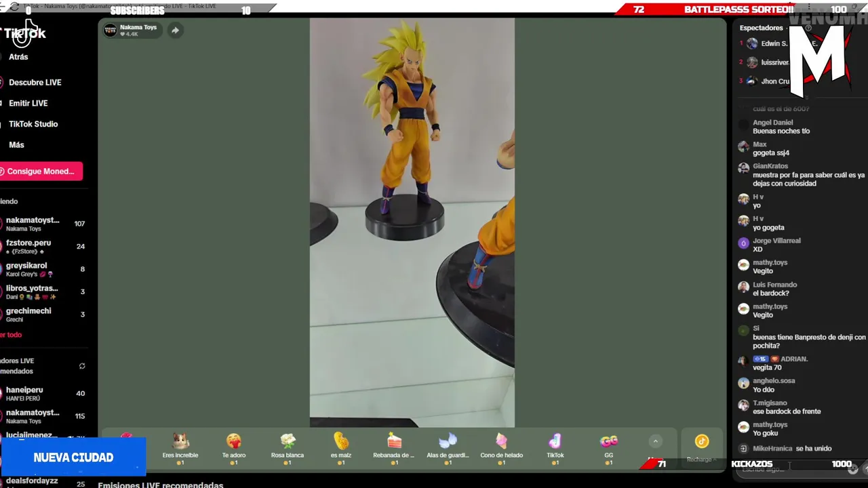Click the 'gogeta ssj4' chat message
868x488 pixels.
(771, 153)
